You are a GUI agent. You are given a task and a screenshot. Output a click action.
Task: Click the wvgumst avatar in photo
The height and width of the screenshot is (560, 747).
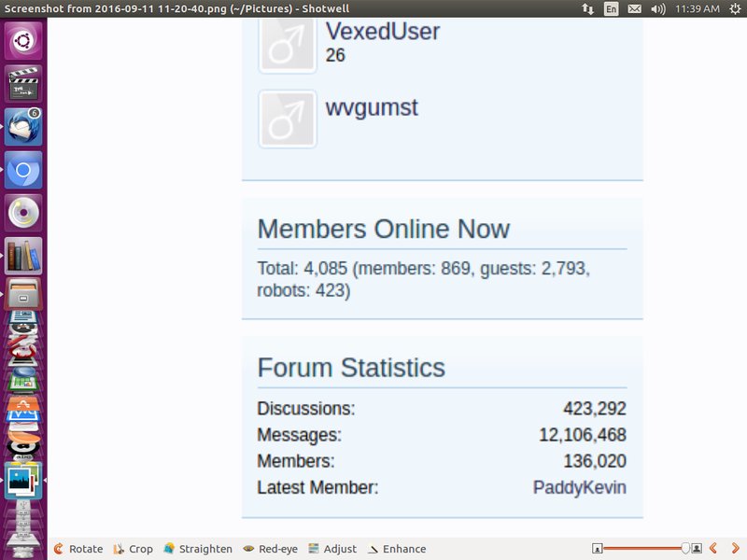coord(288,119)
